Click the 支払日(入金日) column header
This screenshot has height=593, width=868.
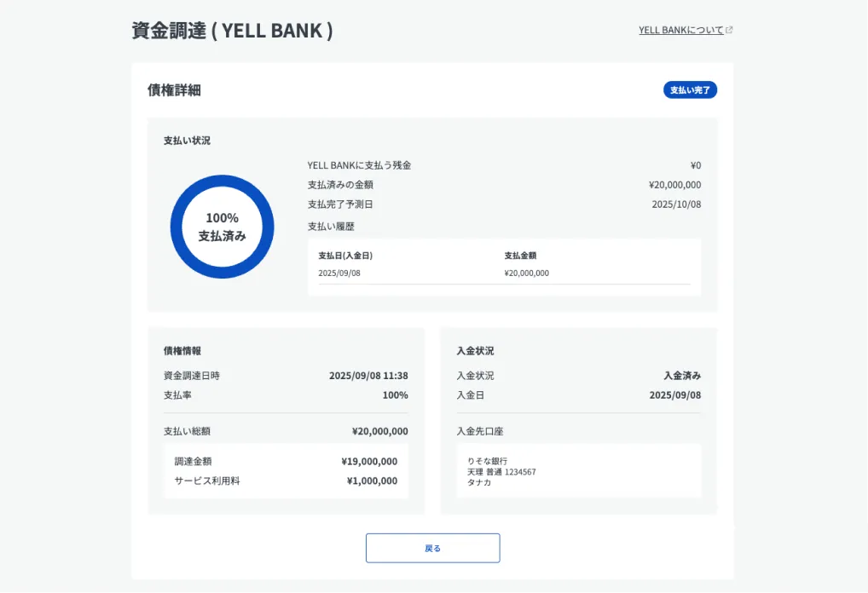click(345, 256)
